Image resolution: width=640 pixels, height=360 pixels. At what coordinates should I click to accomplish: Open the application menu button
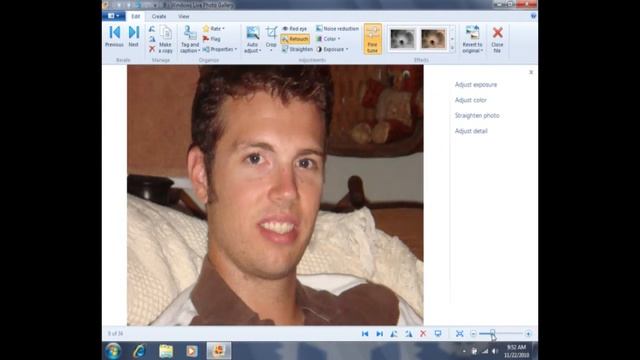(114, 16)
